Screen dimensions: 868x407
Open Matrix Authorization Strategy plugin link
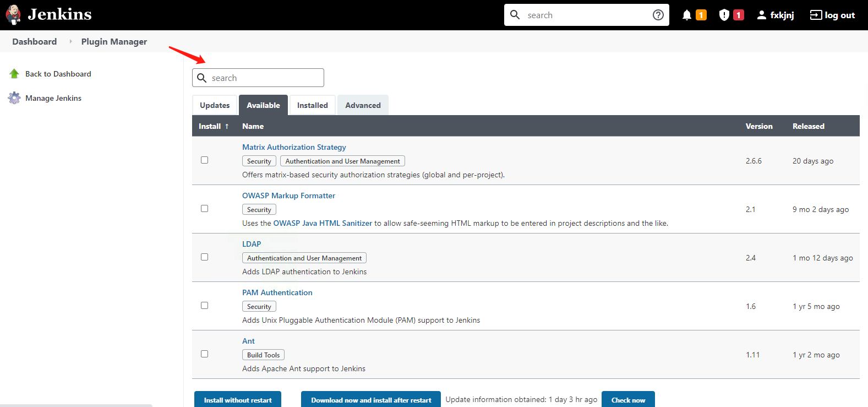pyautogui.click(x=294, y=147)
